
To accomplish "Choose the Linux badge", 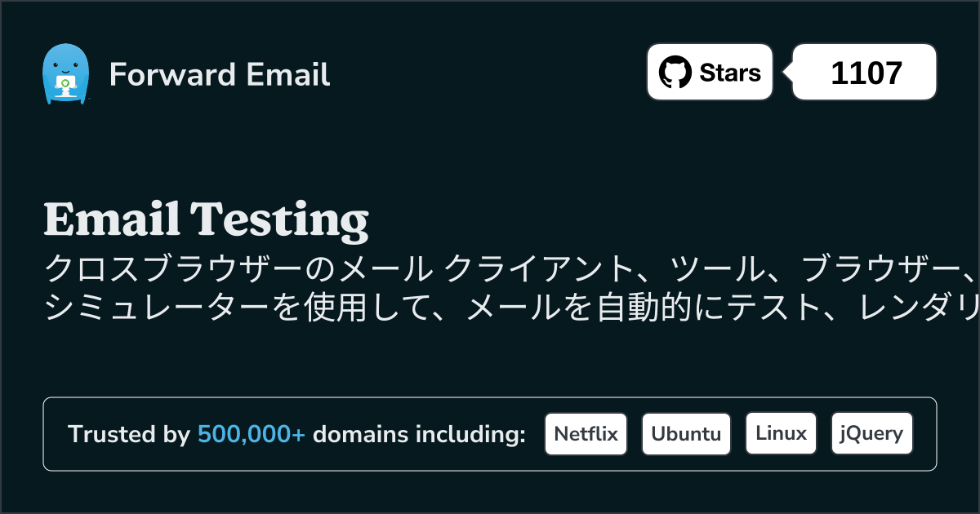I will [781, 434].
